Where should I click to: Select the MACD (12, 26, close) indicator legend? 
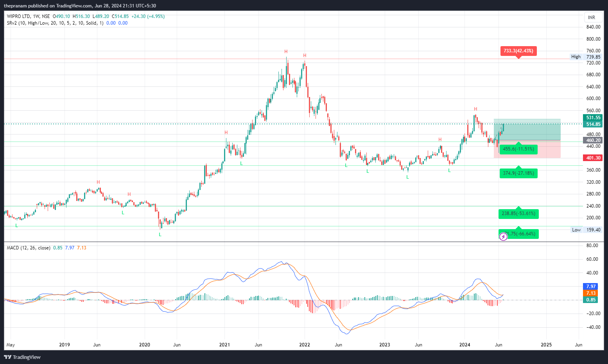coord(29,248)
